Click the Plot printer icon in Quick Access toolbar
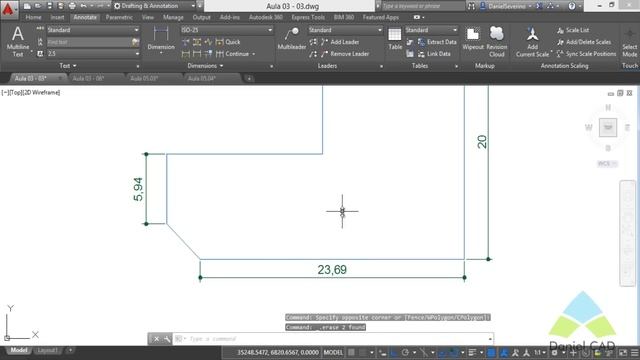Viewport: 640px width, 360px height. [72, 6]
